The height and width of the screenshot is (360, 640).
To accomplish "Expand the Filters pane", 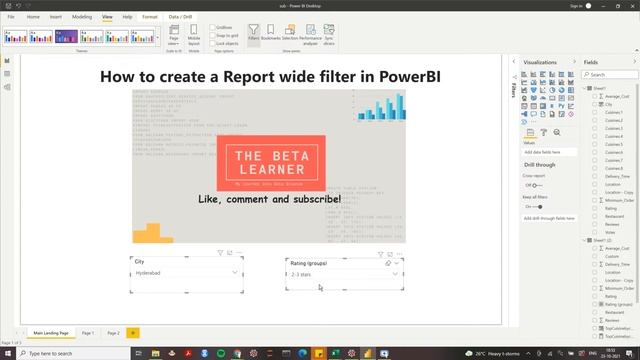I will click(514, 62).
